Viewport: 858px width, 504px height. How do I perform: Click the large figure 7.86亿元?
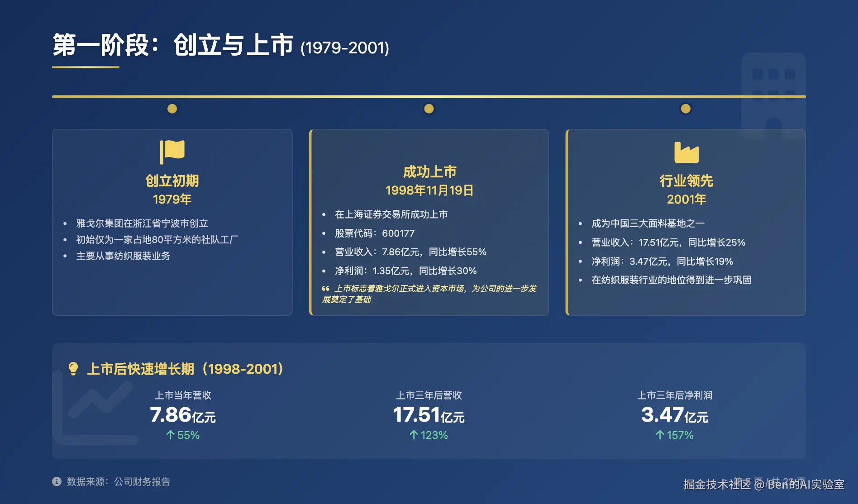point(183,415)
